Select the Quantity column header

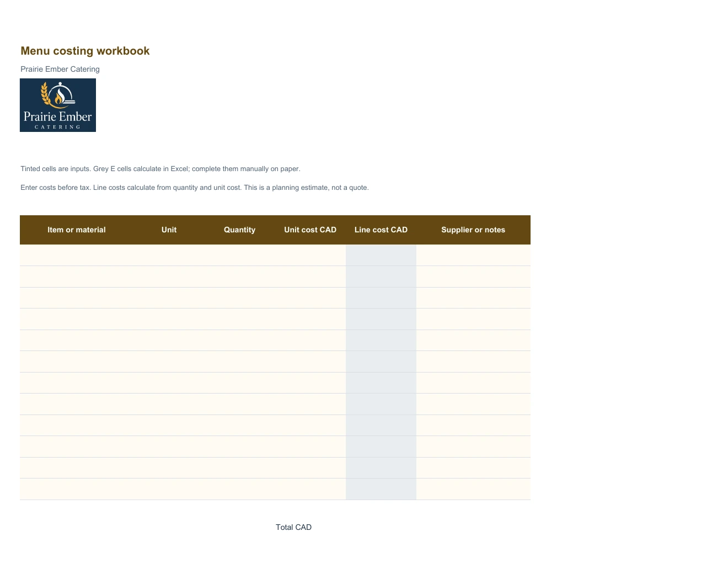239,230
